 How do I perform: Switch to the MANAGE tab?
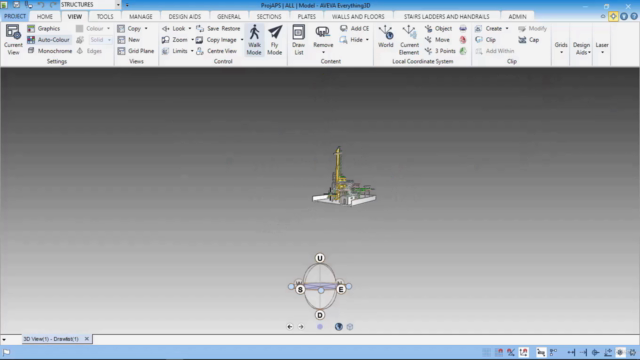141,16
